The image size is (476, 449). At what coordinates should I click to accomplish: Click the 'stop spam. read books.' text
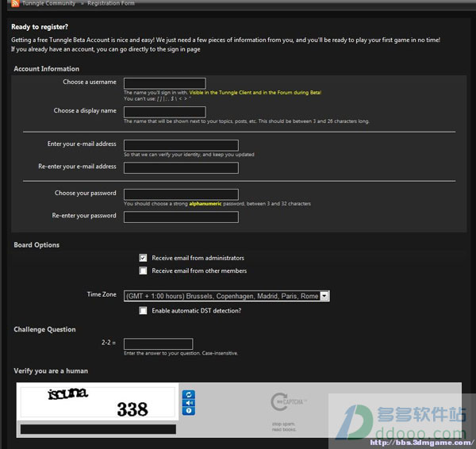pos(284,427)
